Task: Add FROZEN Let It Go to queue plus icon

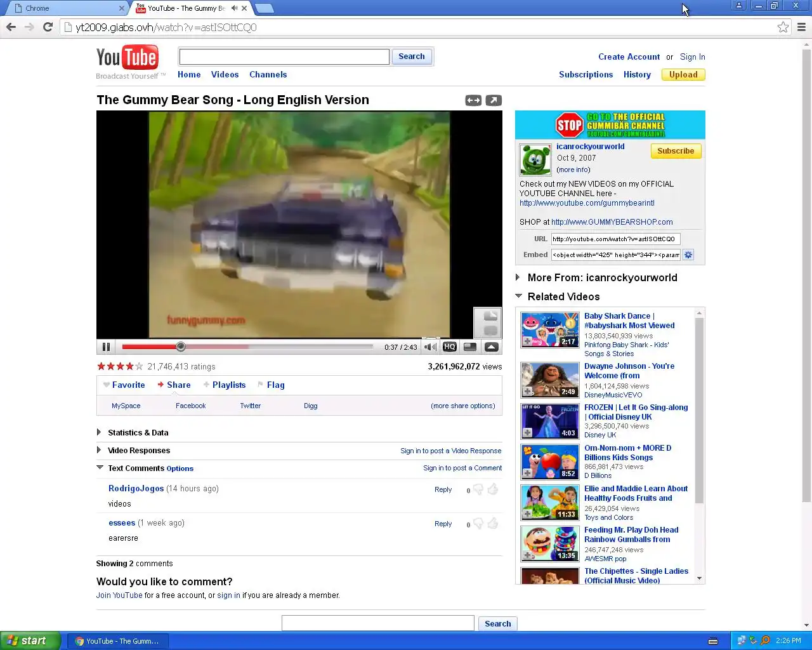Action: coord(527,433)
